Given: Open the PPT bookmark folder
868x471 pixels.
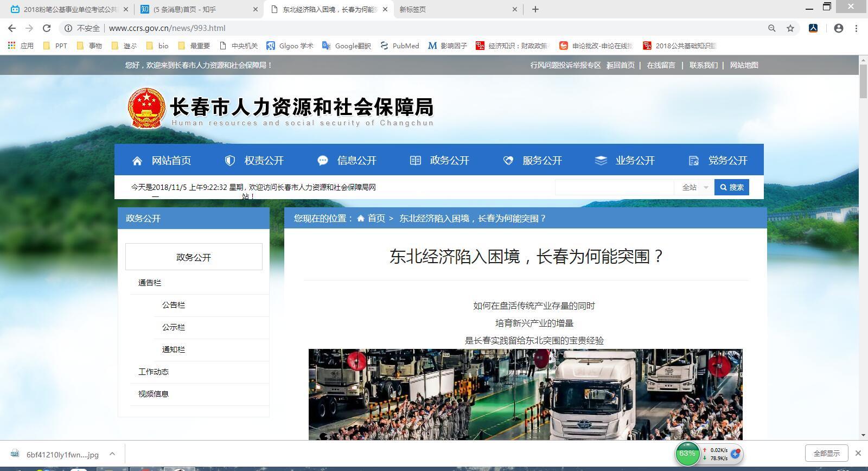Looking at the screenshot, I should 55,46.
